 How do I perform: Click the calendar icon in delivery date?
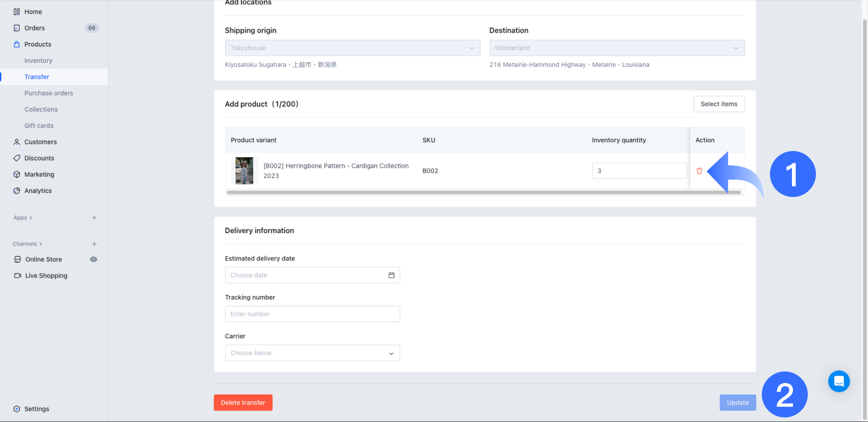[391, 275]
